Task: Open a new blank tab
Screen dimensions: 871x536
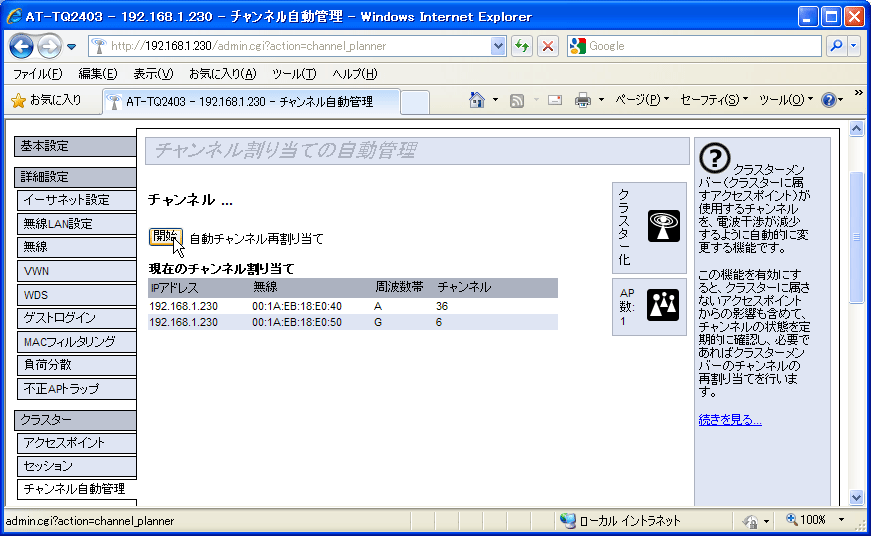Action: pos(415,103)
